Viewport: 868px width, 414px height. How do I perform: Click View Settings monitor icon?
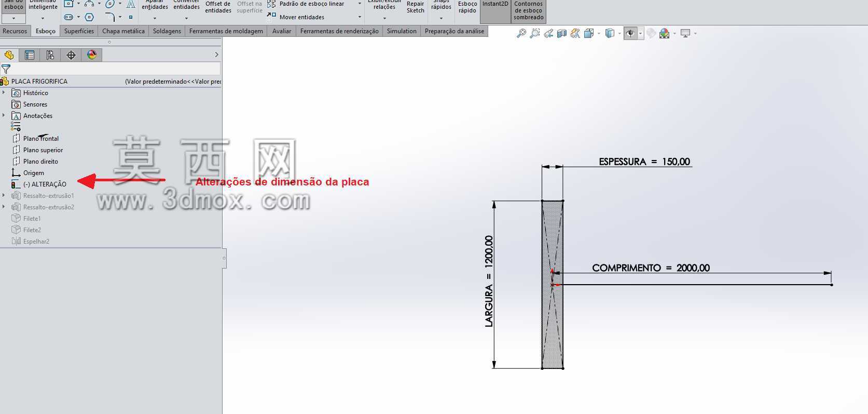(x=685, y=33)
